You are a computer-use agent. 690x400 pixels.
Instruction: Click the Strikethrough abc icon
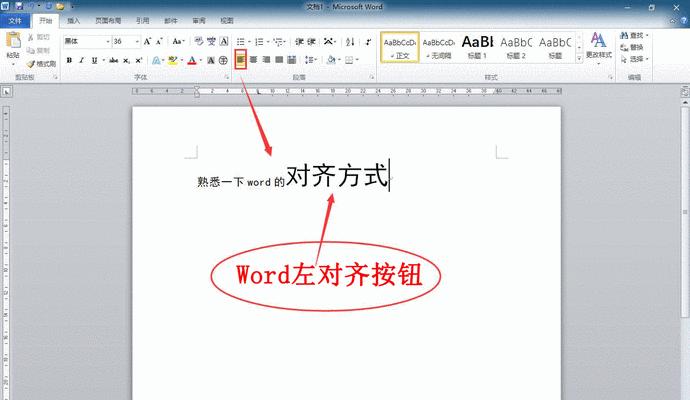click(114, 60)
